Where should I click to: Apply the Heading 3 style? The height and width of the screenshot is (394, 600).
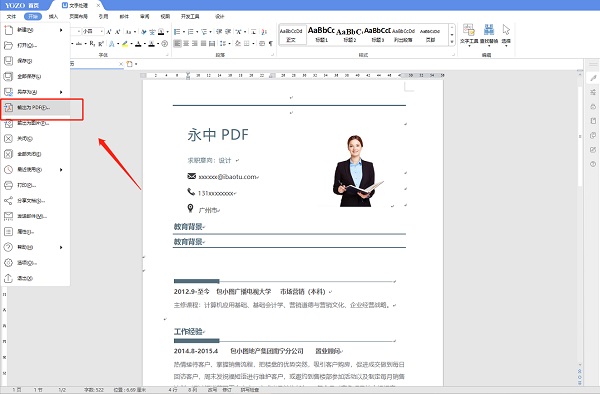tap(377, 34)
